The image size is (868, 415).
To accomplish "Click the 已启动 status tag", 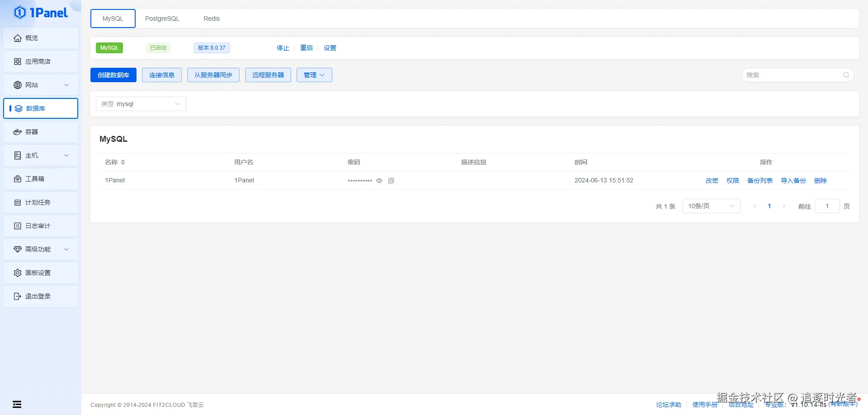I will 158,48.
